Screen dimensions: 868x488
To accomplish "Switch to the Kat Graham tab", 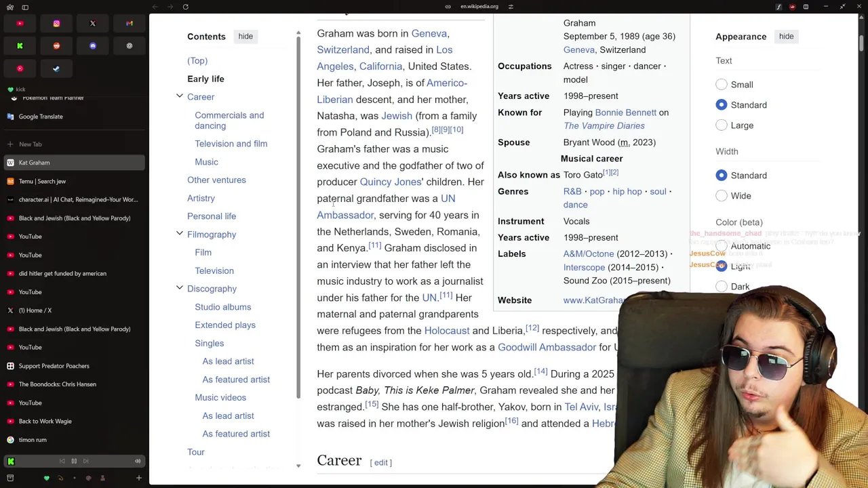I will [73, 163].
